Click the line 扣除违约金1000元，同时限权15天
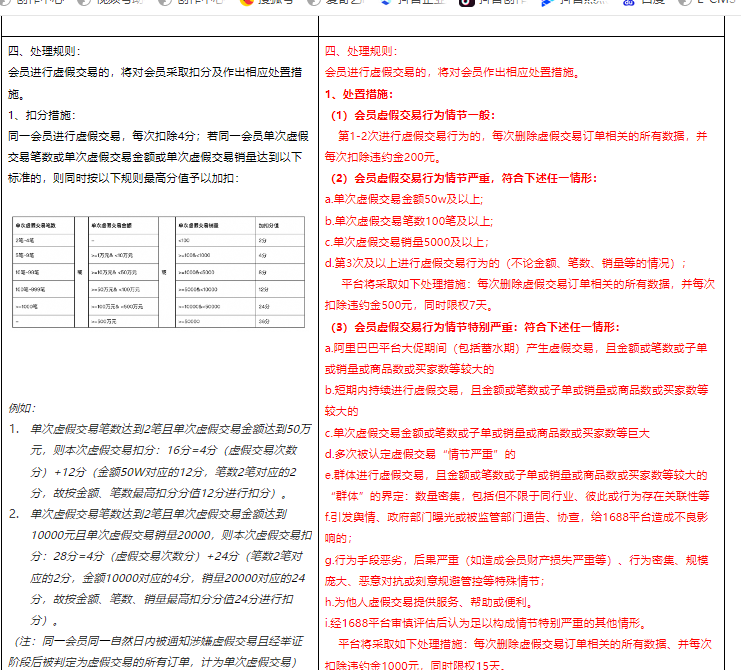Viewport: 741px width, 670px height. point(415,665)
